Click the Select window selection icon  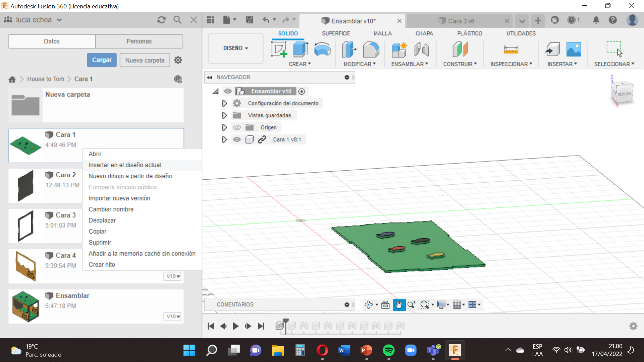614,49
